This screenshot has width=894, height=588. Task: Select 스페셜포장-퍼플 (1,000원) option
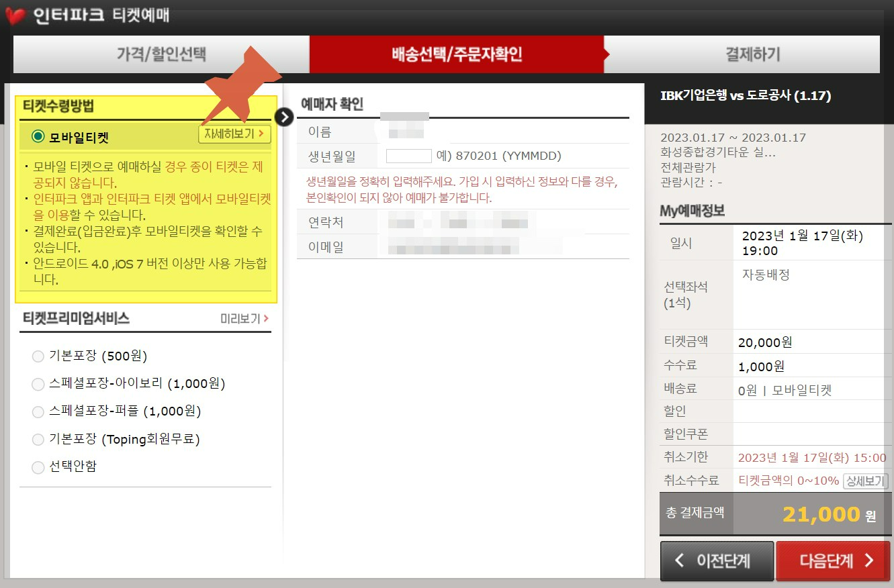point(38,411)
